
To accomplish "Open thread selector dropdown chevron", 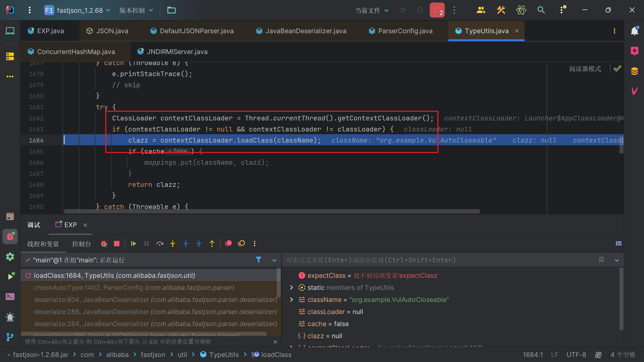I will (x=274, y=260).
